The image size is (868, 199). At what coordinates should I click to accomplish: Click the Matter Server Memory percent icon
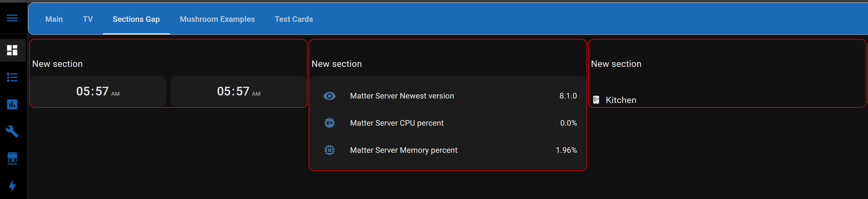pyautogui.click(x=329, y=150)
